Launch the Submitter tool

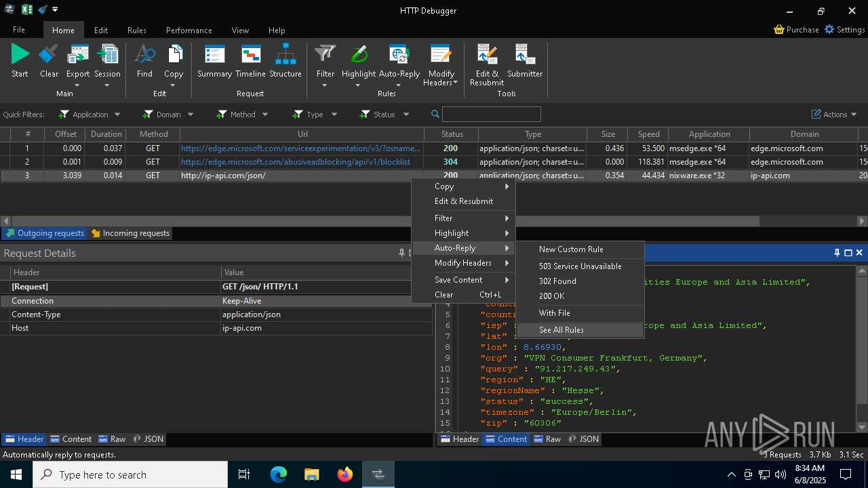525,62
